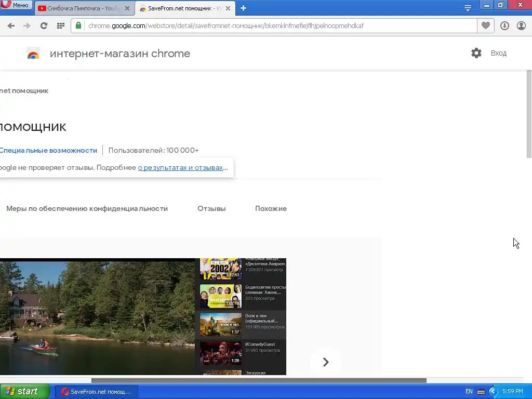Viewport: 532px width, 399px height.
Task: Click 203 просмотра view count
Action: click(x=260, y=298)
